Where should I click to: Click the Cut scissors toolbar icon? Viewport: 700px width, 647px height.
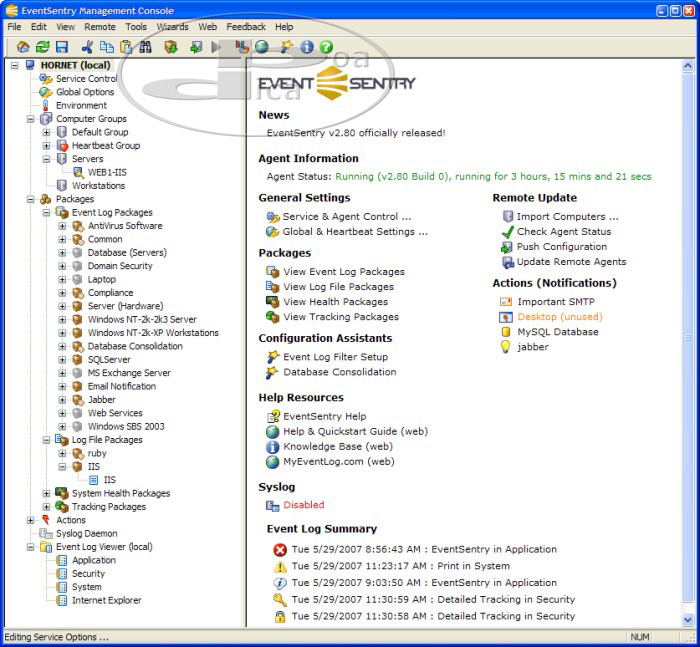coord(87,47)
